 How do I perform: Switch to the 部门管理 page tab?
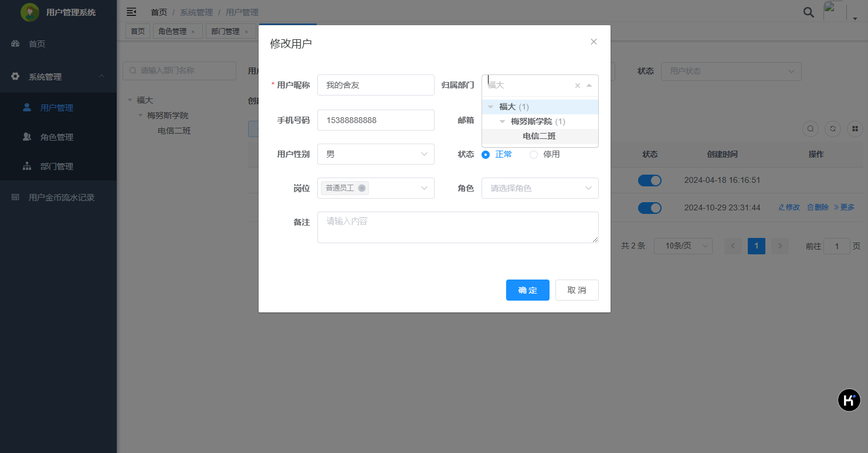click(225, 32)
